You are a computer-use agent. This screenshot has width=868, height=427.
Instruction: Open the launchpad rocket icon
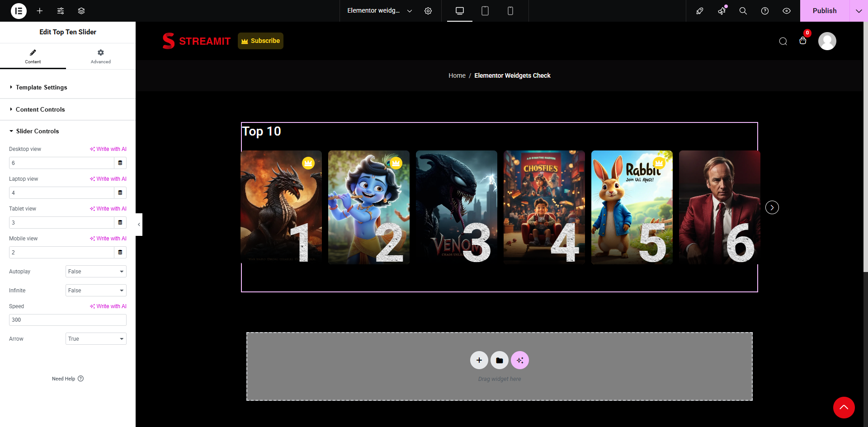tap(700, 11)
